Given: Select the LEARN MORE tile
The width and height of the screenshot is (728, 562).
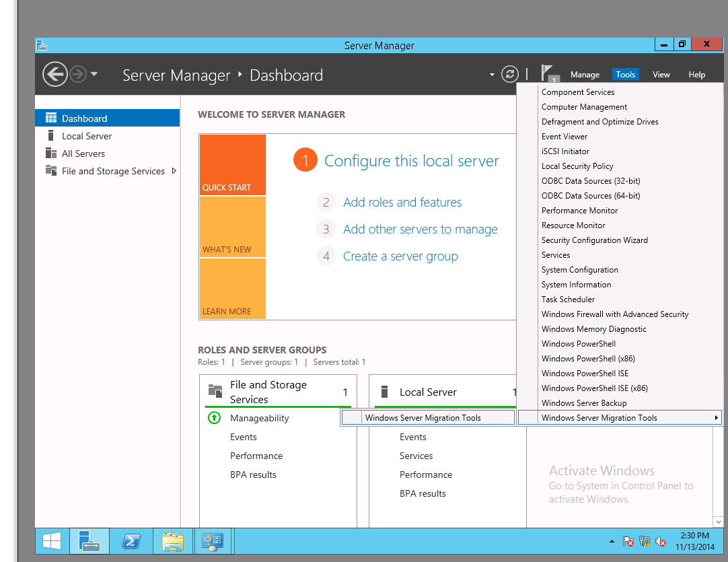Looking at the screenshot, I should 233,289.
